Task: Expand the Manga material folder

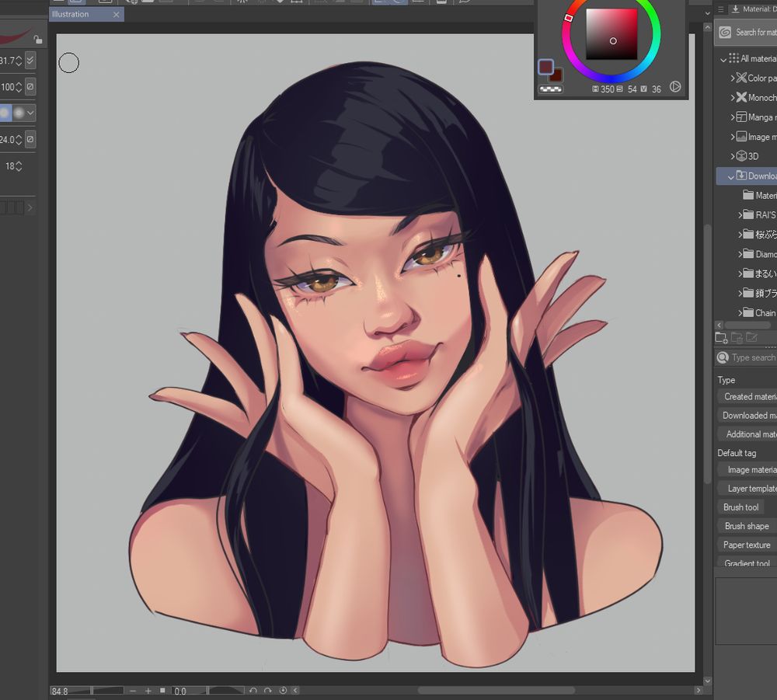Action: click(x=733, y=117)
